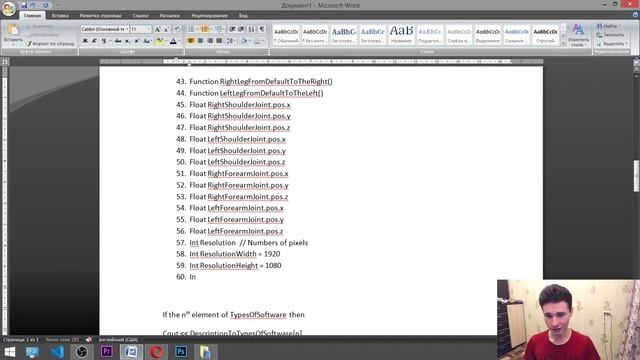The height and width of the screenshot is (360, 640).
Task: Justify the text alignment
Action: pos(219,41)
